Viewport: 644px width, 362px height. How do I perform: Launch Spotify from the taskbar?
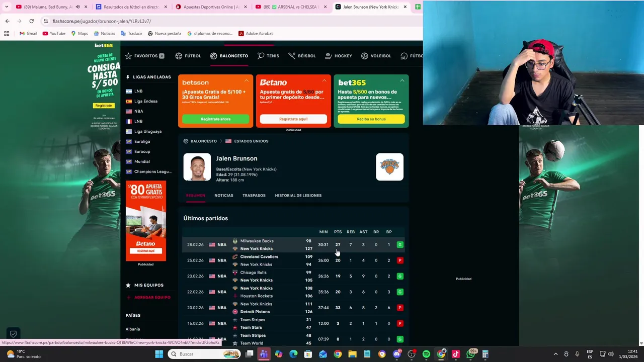(x=426, y=354)
